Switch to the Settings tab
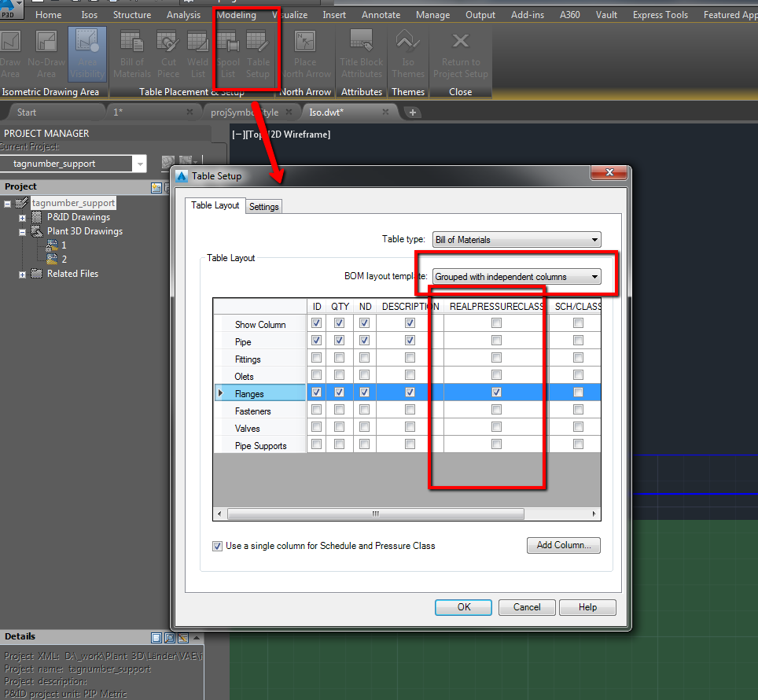This screenshot has width=758, height=700. 263,205
